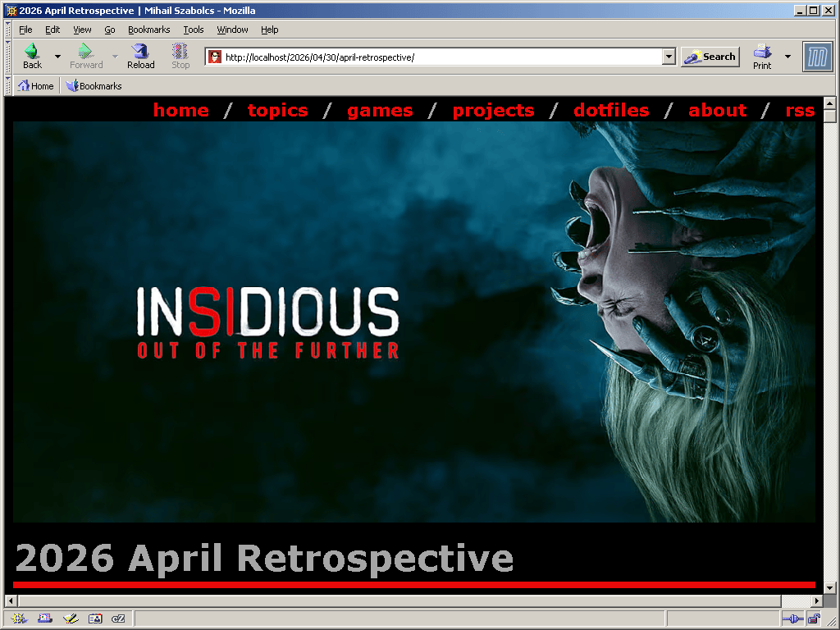
Task: Reload the current page
Action: click(141, 57)
